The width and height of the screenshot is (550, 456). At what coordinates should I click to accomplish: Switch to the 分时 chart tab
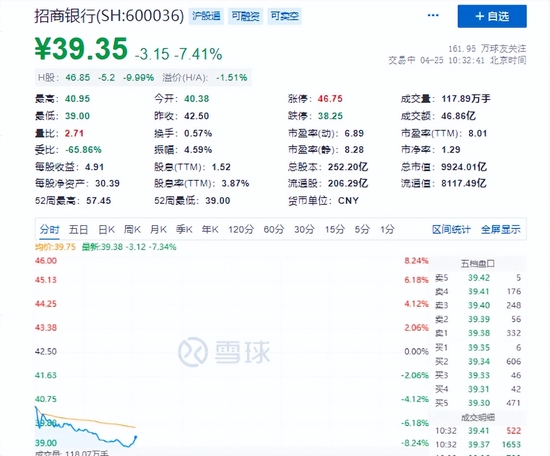[x=49, y=230]
